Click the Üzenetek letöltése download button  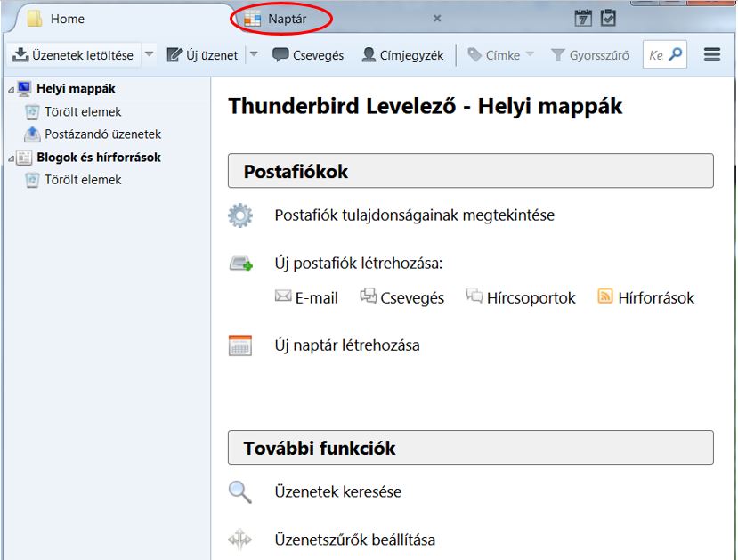coord(72,55)
